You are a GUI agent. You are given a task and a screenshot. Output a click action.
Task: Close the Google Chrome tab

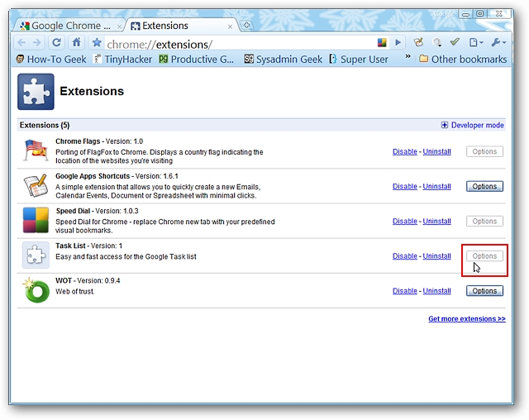119,26
